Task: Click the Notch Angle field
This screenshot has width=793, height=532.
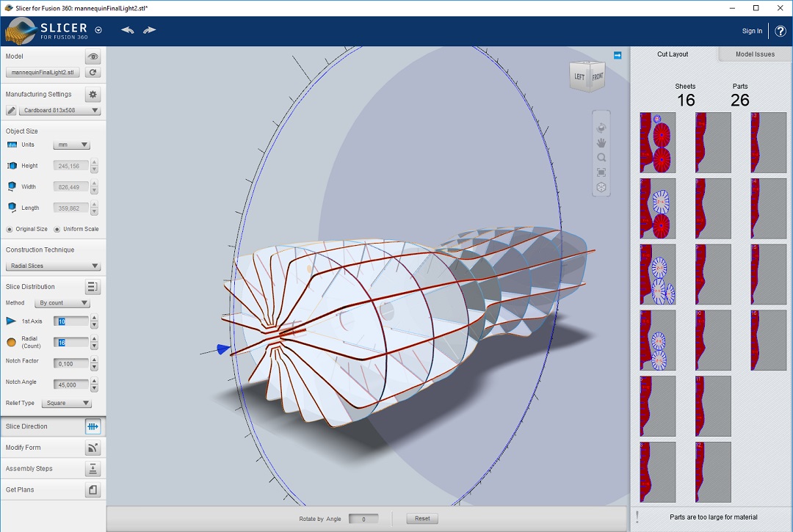Action: [70, 385]
